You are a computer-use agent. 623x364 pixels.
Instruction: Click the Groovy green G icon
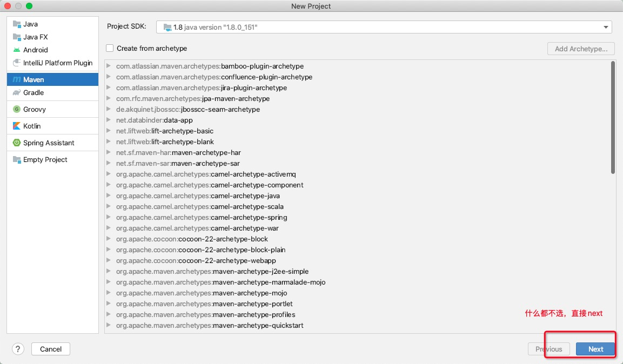click(x=17, y=109)
